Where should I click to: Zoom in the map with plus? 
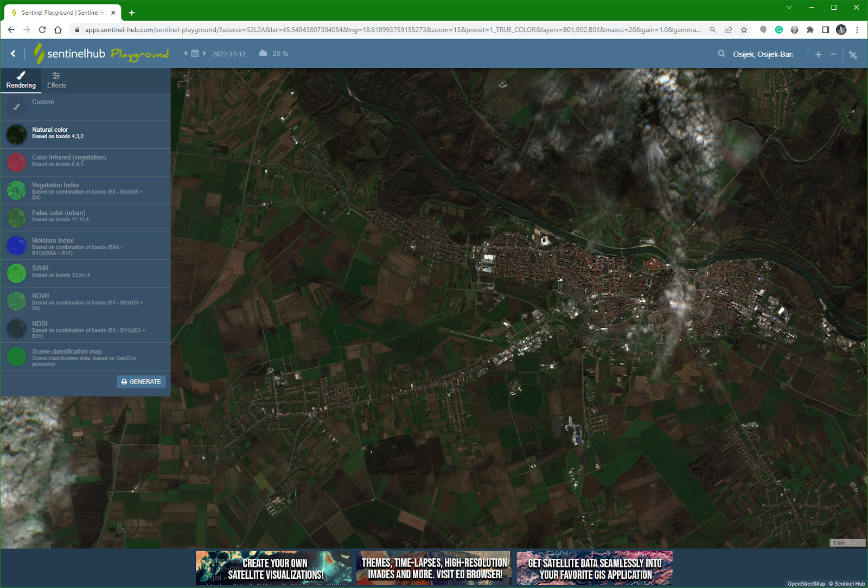tap(818, 54)
